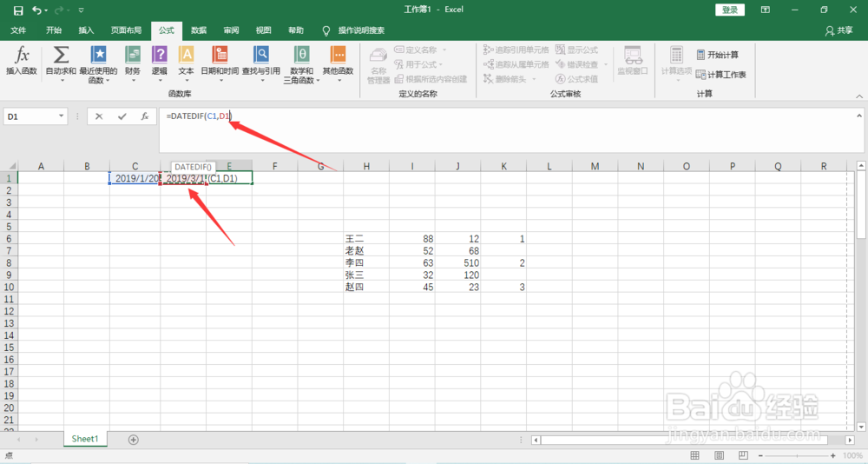868x464 pixels.
Task: Click the Select All corner triangle
Action: (11, 166)
